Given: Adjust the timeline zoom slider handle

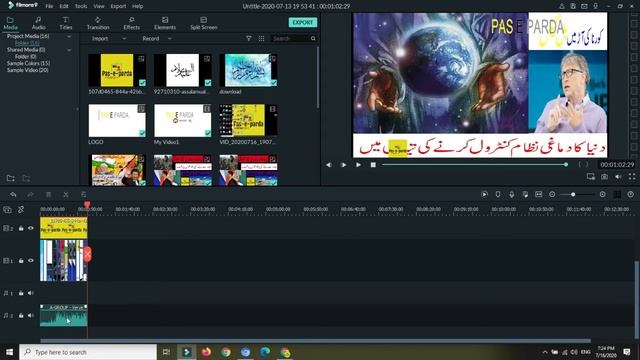Looking at the screenshot, I should coord(573,195).
